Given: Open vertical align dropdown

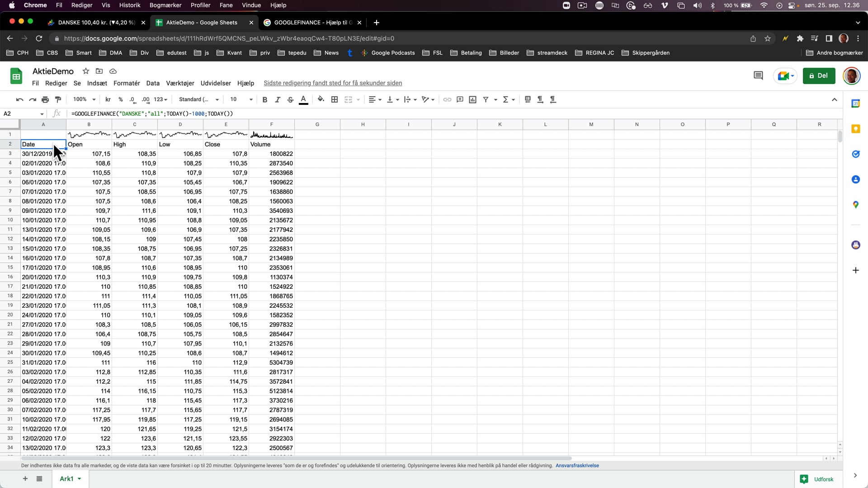Looking at the screenshot, I should pos(393,99).
